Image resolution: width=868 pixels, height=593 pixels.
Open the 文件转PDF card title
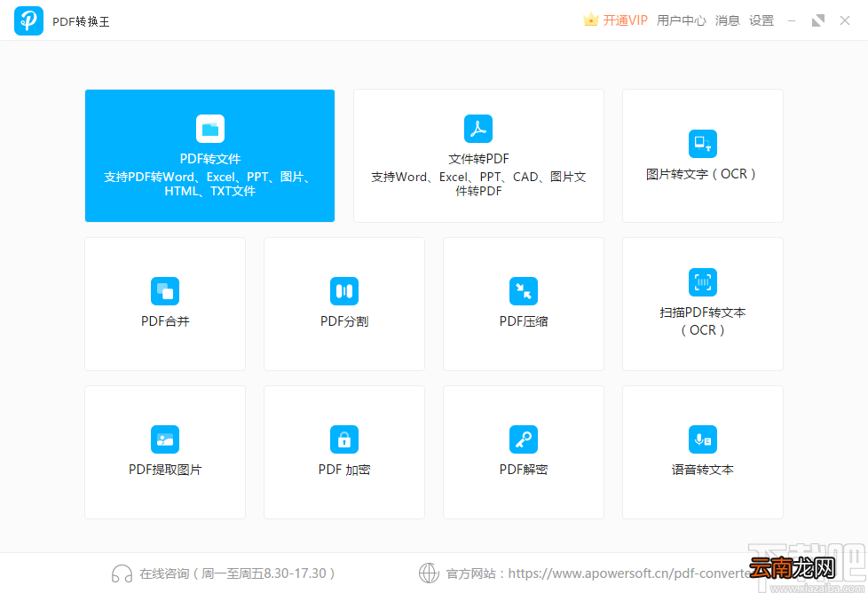click(478, 159)
